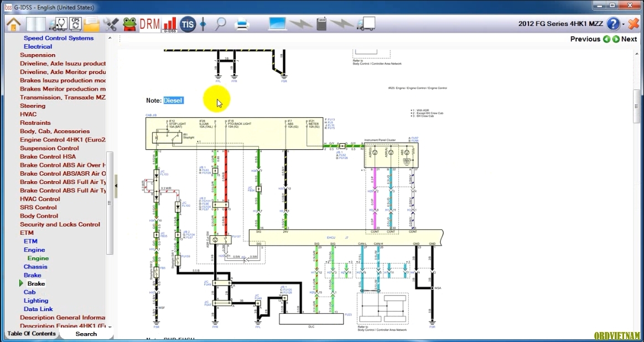Expand the Help icon dropdown arrow
644x342 pixels.
coord(623,24)
